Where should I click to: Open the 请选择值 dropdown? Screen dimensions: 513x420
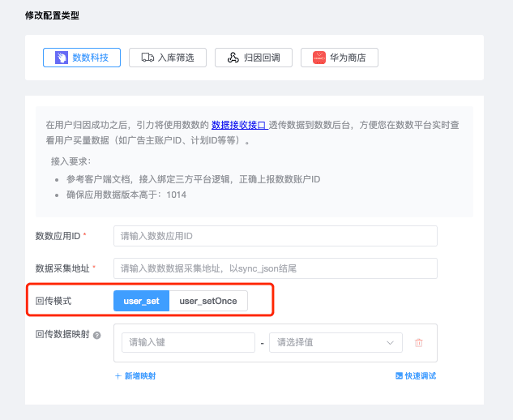336,343
